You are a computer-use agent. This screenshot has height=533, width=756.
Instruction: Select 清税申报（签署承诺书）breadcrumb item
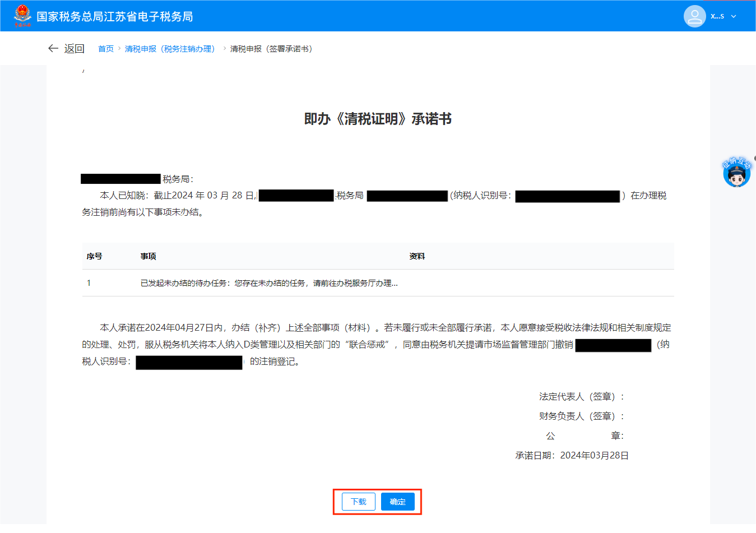coord(273,49)
